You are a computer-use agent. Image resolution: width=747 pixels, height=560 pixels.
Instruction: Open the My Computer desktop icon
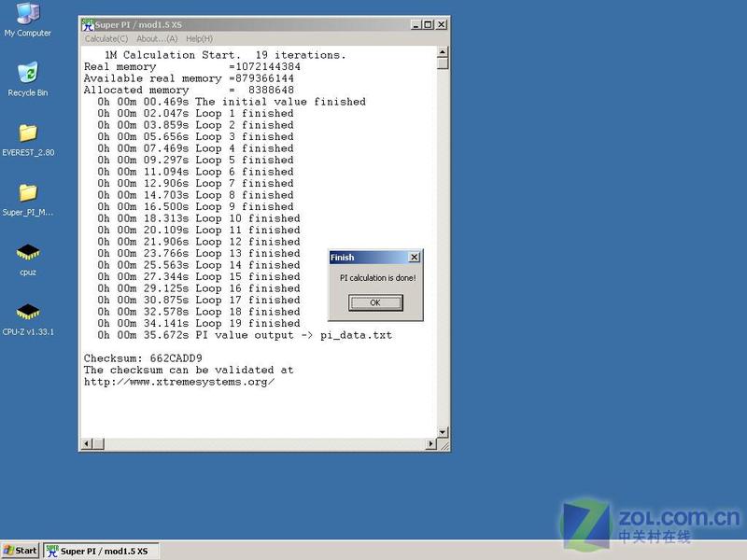pyautogui.click(x=28, y=19)
